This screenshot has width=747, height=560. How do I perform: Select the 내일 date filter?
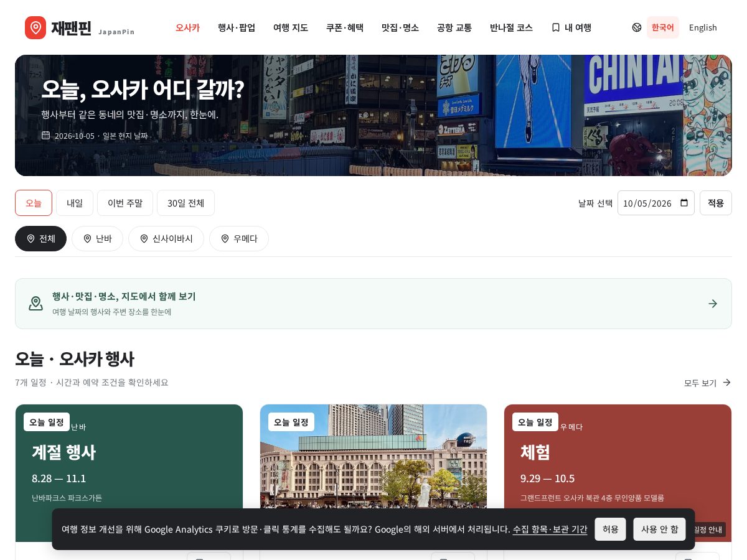point(75,203)
